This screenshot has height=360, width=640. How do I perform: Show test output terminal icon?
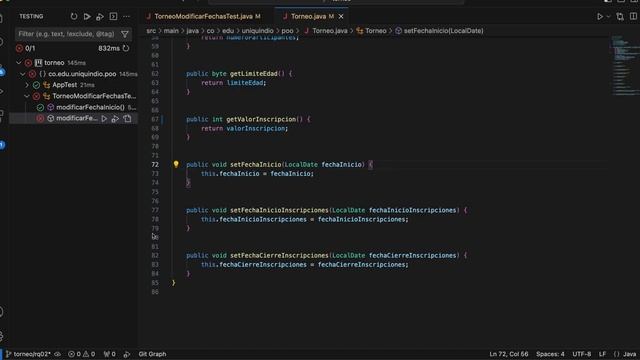click(x=113, y=17)
